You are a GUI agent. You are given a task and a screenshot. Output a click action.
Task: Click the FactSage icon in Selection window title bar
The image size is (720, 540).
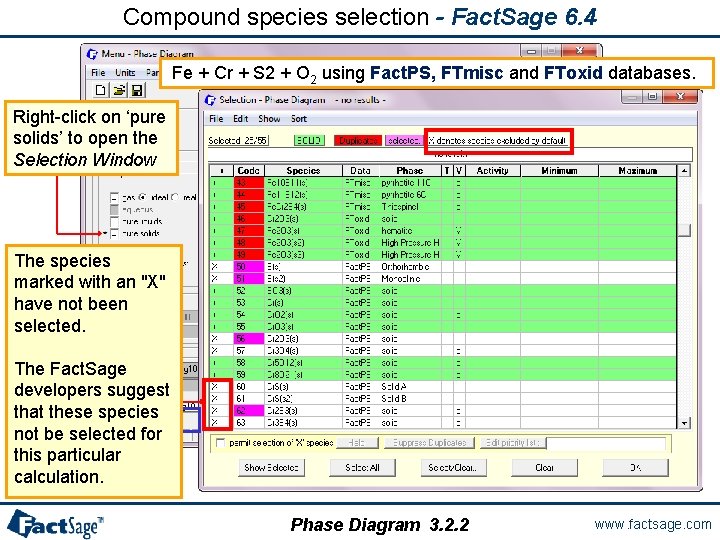(210, 100)
